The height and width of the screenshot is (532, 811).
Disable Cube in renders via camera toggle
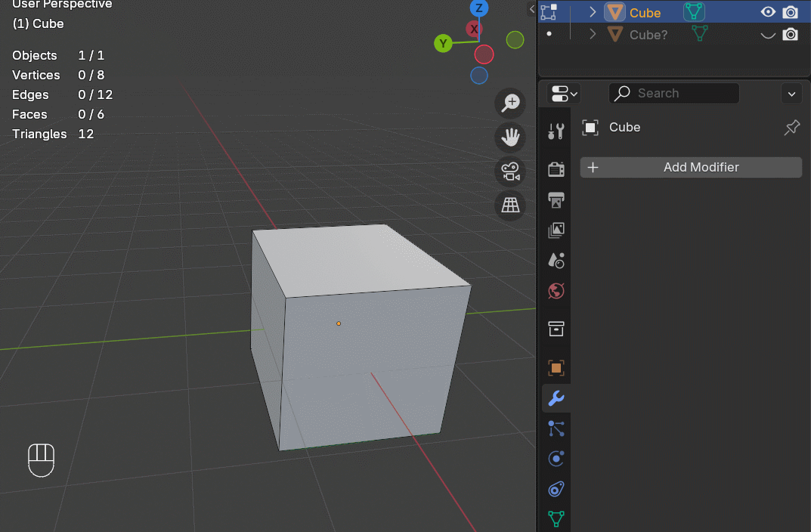click(x=791, y=12)
